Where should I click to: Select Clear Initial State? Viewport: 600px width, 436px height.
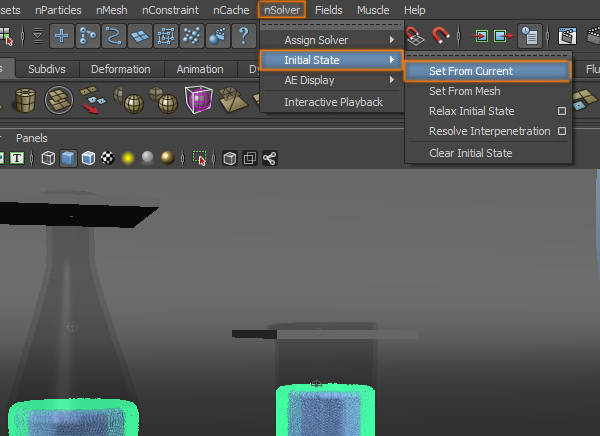pyautogui.click(x=470, y=153)
